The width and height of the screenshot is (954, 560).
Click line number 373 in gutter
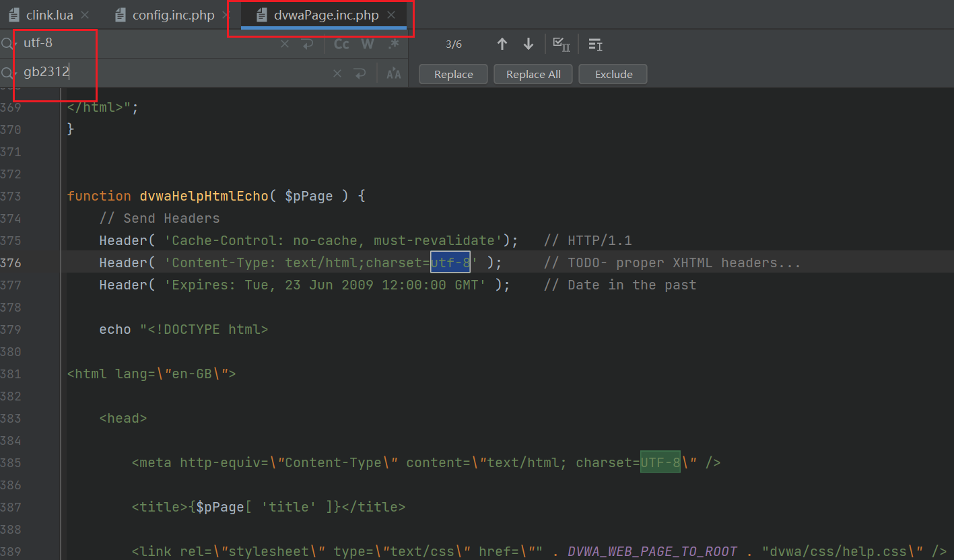point(11,196)
